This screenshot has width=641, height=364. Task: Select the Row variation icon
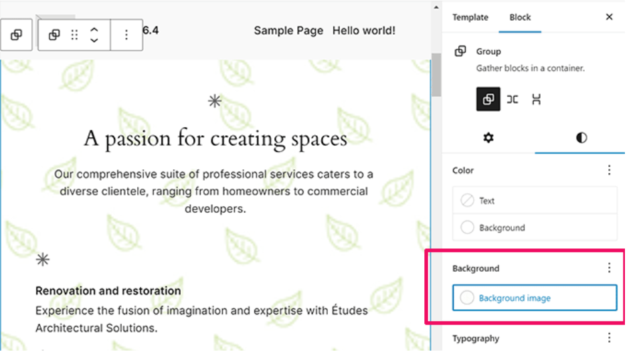(x=513, y=99)
